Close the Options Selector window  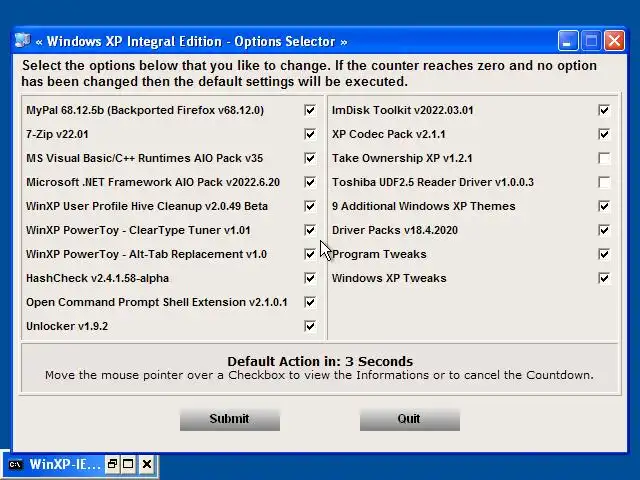614,41
